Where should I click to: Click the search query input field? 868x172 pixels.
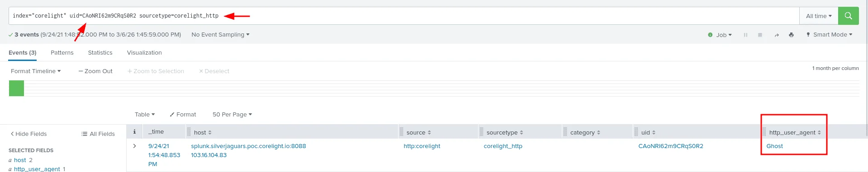pyautogui.click(x=403, y=16)
